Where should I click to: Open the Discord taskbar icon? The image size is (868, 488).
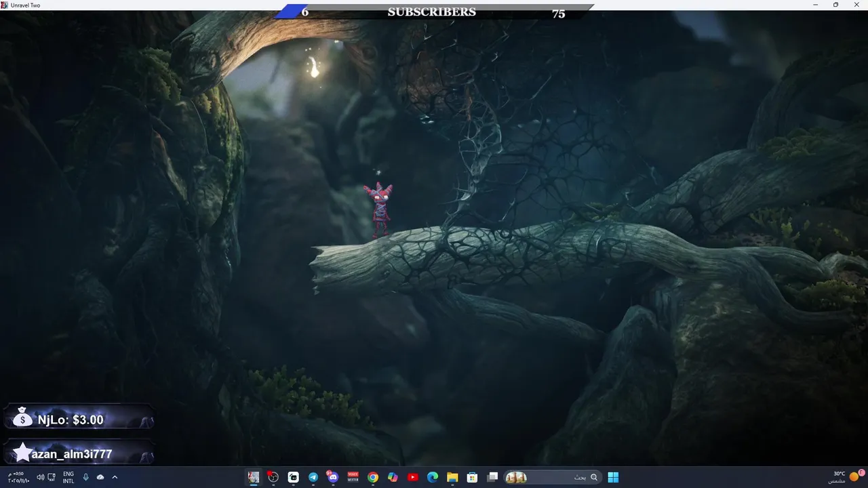point(333,477)
